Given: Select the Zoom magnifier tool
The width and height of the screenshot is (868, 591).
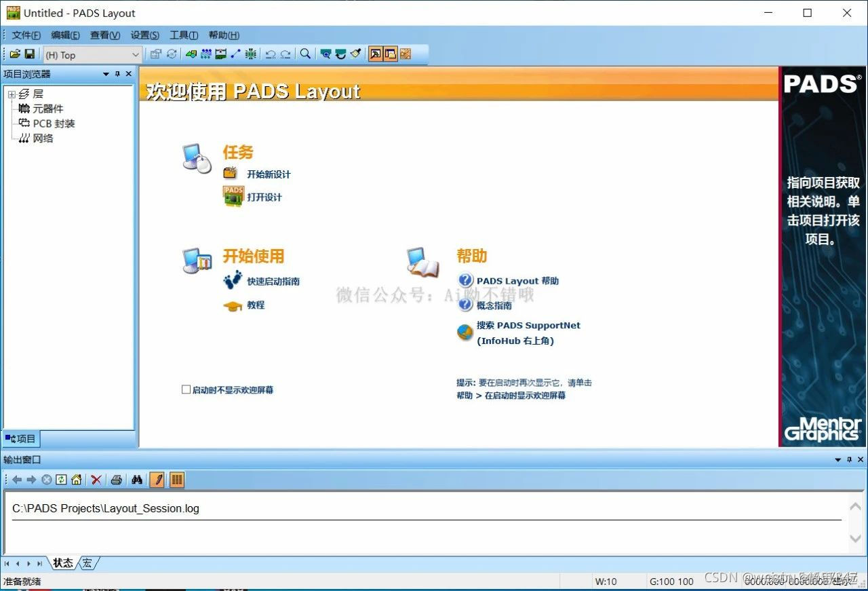Looking at the screenshot, I should [x=305, y=54].
